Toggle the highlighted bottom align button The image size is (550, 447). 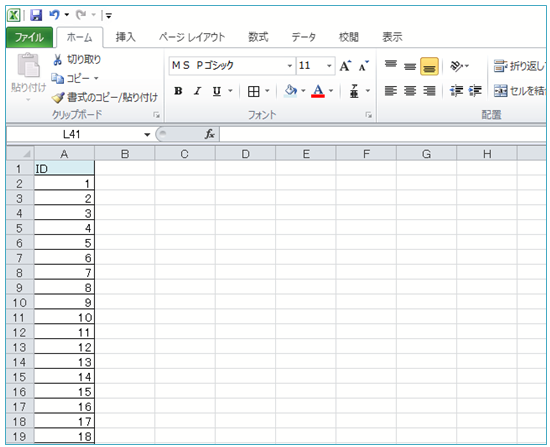[x=429, y=66]
